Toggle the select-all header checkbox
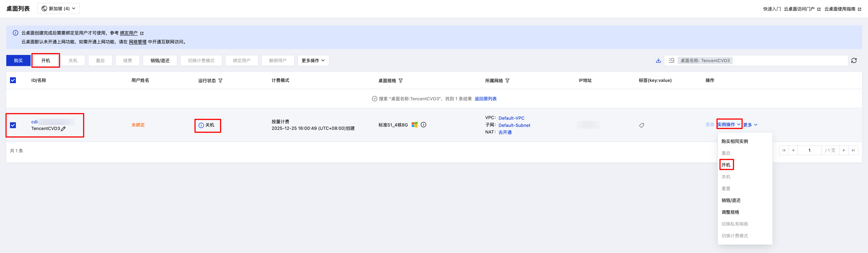 pyautogui.click(x=13, y=80)
